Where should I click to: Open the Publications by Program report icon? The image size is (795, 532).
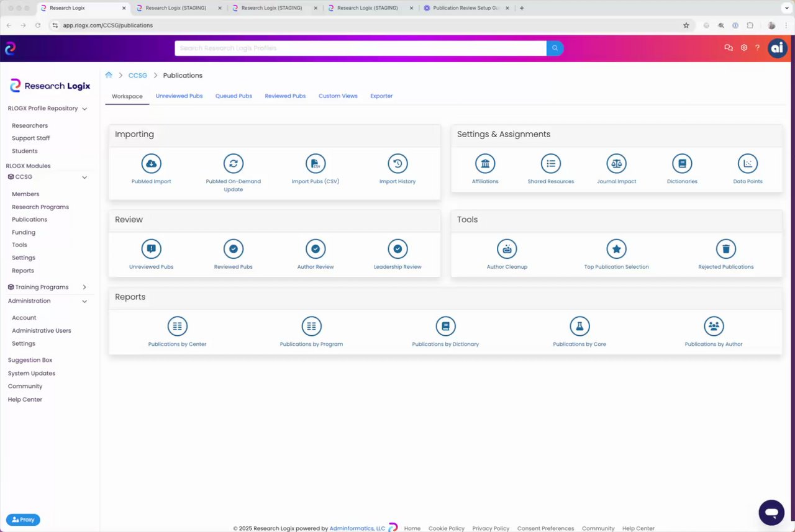click(x=311, y=326)
